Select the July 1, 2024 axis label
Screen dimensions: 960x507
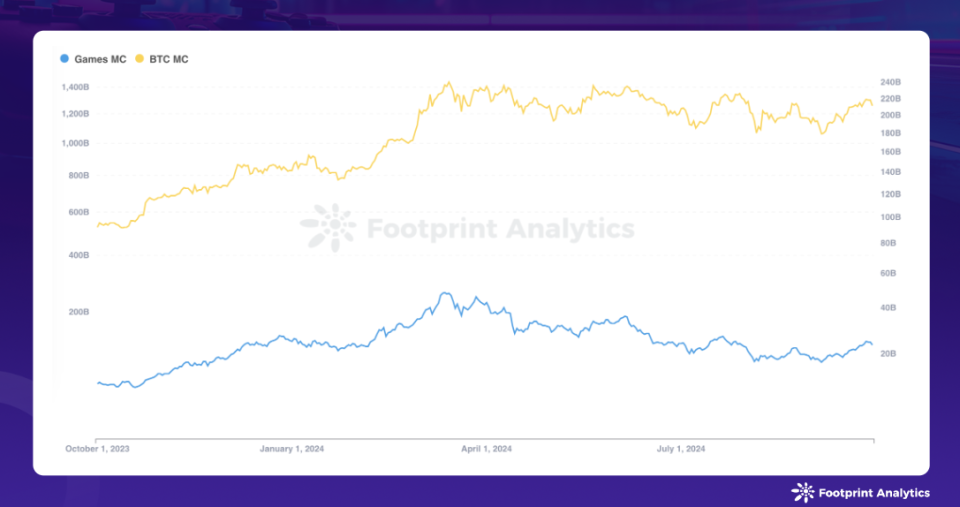(x=681, y=449)
